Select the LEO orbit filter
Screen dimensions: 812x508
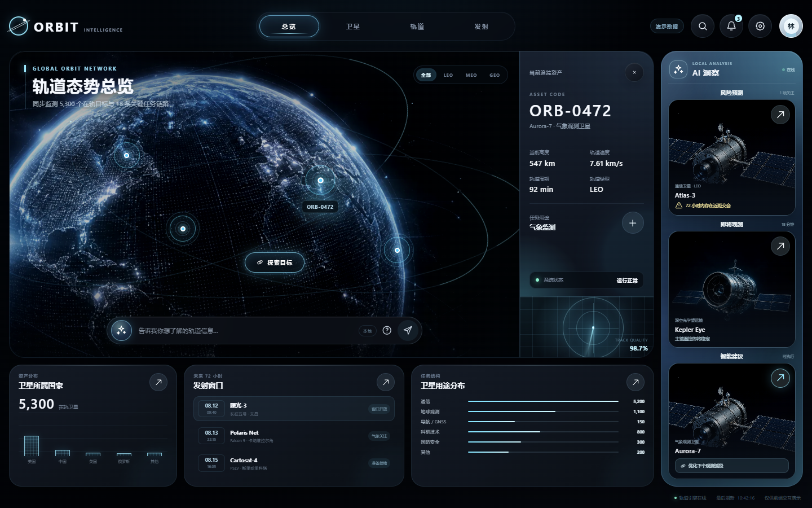pyautogui.click(x=448, y=75)
